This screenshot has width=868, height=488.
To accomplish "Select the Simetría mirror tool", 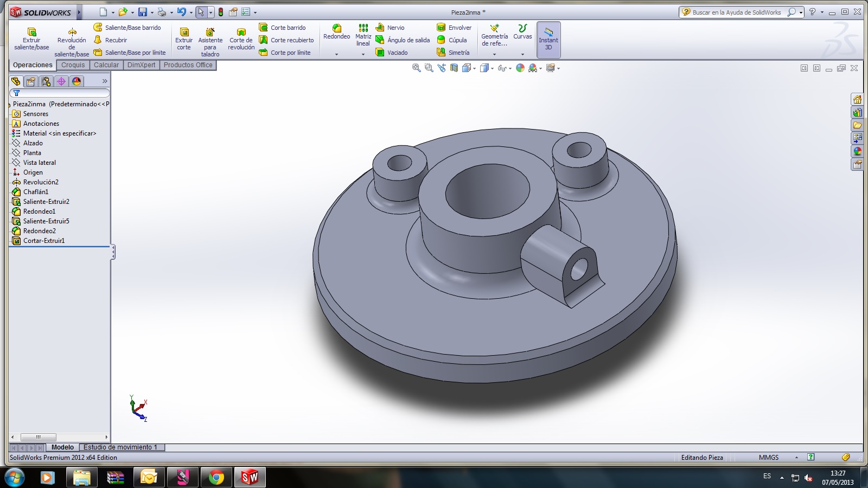I will 453,52.
